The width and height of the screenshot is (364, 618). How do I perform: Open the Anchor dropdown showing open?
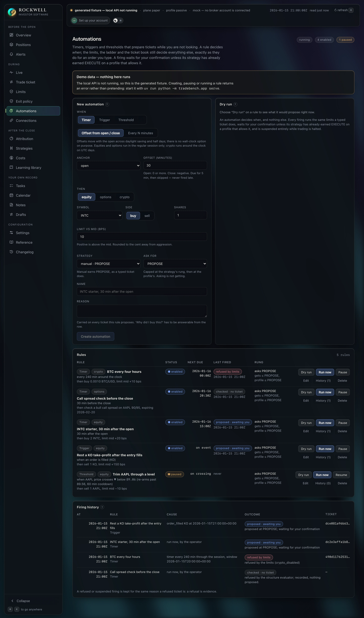click(x=109, y=166)
